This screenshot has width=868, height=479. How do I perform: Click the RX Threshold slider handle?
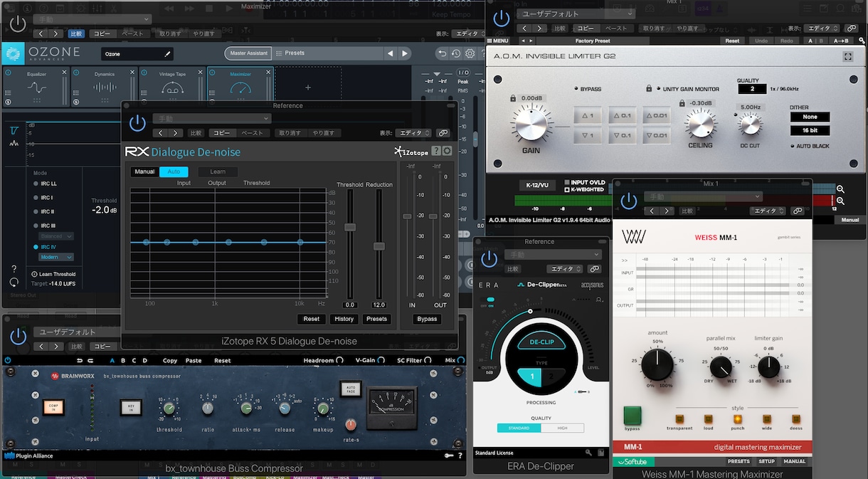coord(349,227)
